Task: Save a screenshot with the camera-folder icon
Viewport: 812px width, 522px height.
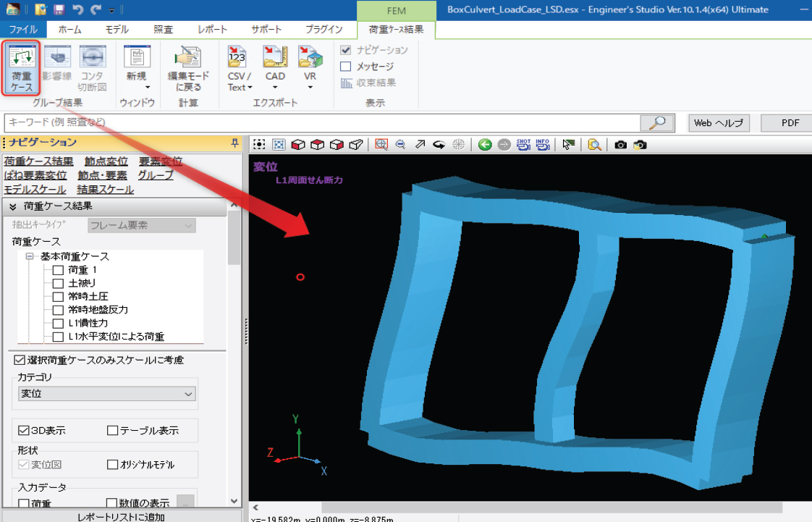Action: tap(640, 145)
